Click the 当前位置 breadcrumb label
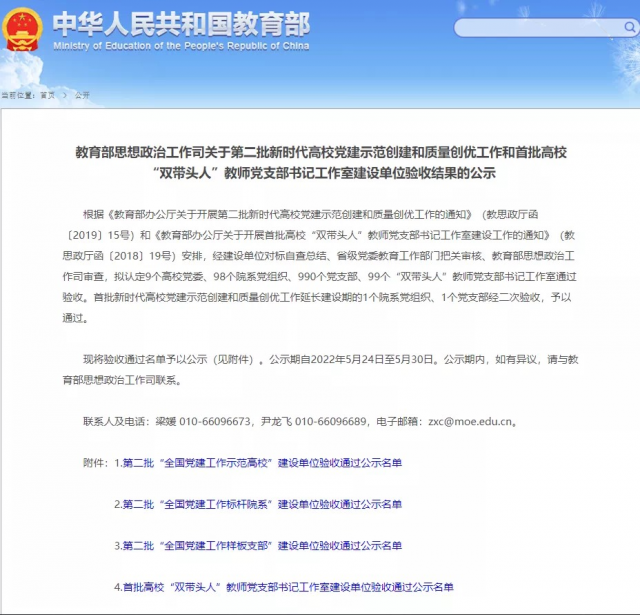The image size is (640, 615). point(17,95)
